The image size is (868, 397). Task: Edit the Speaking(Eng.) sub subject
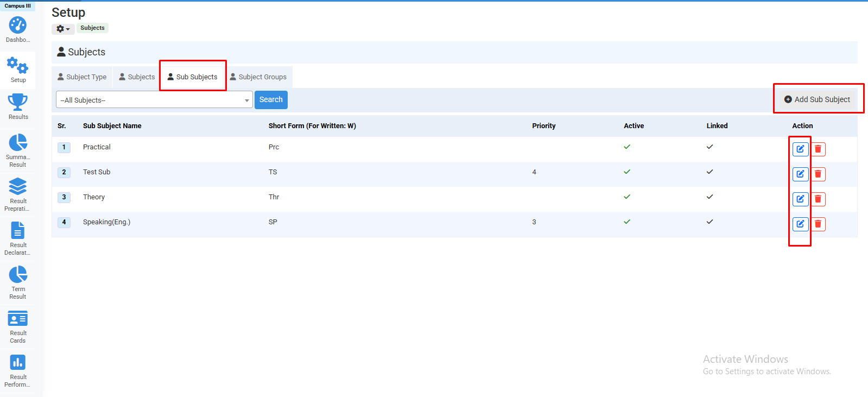click(x=800, y=224)
